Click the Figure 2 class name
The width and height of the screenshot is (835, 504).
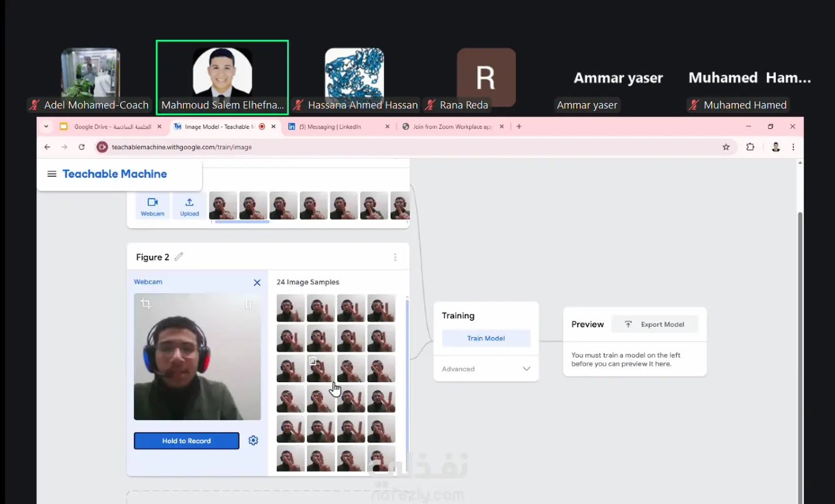(x=153, y=257)
